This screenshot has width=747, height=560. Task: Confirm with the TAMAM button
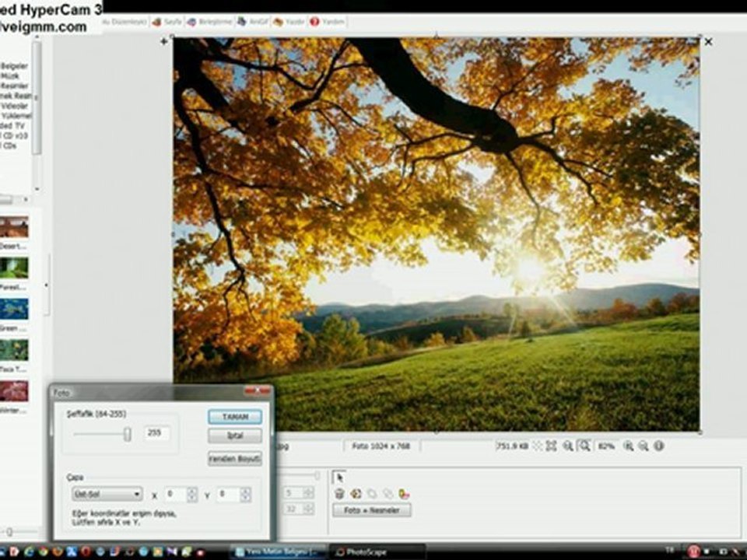pos(235,417)
